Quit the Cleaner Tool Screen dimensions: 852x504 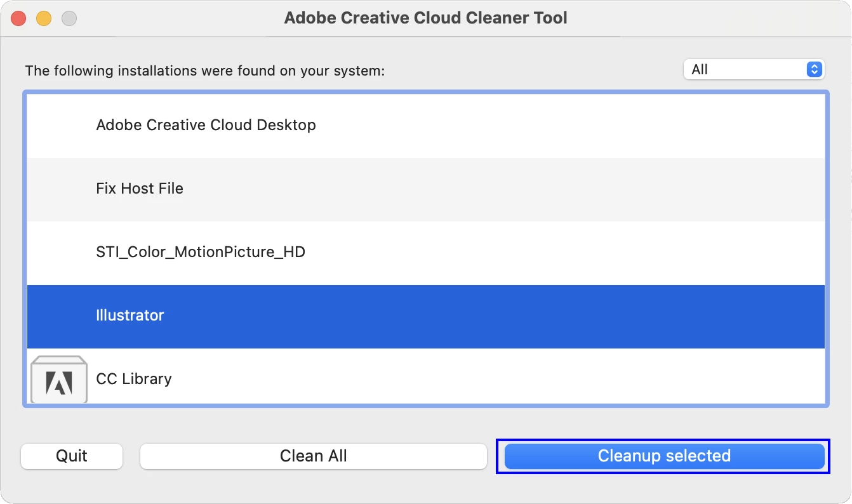(x=72, y=456)
